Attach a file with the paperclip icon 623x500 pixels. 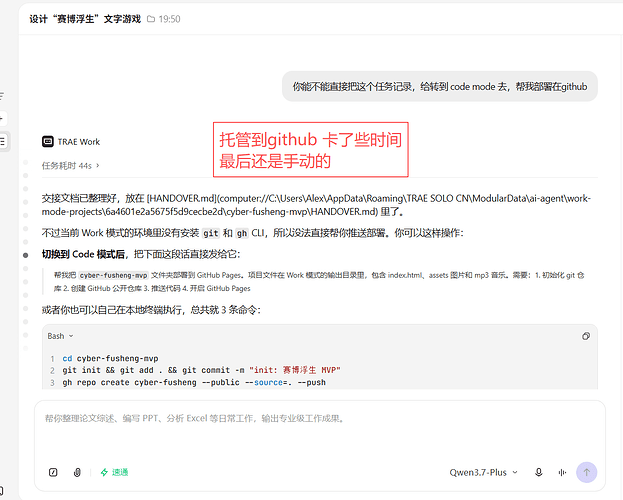[x=77, y=472]
